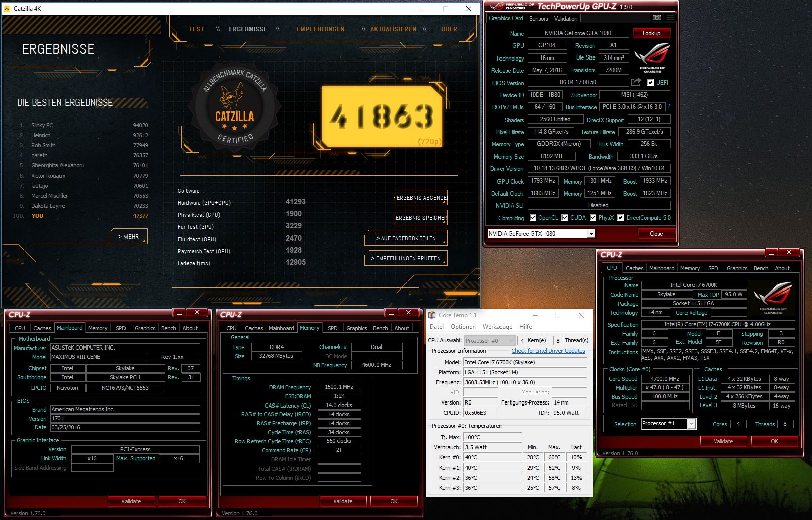
Task: Toggle the PhysX checkbox
Action: coord(593,218)
